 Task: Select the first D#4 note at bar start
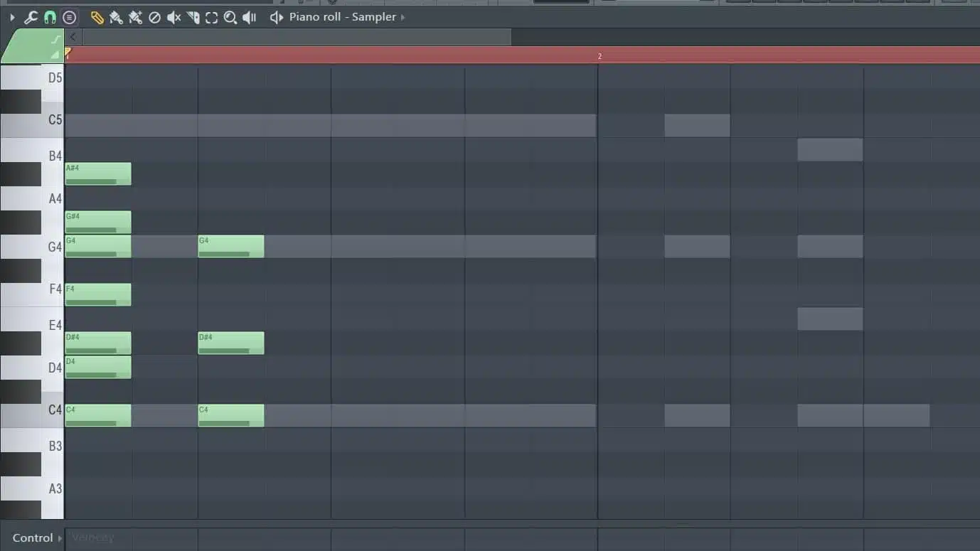click(x=98, y=343)
